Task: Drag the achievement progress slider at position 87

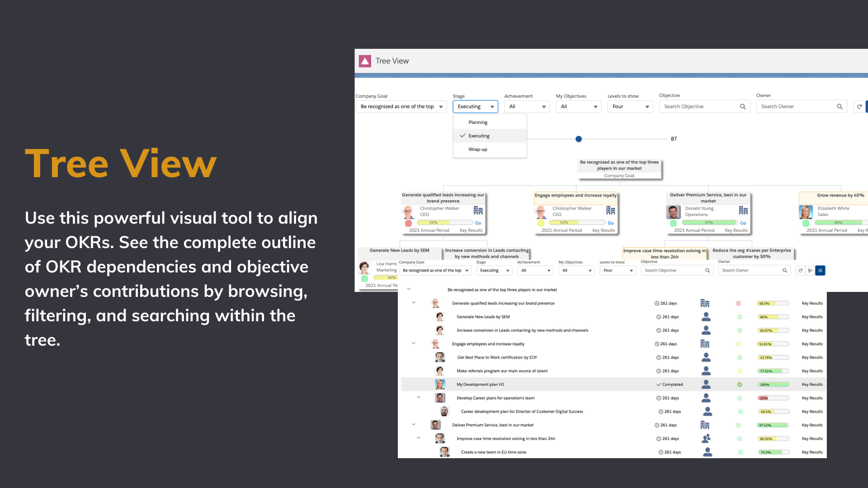Action: click(578, 138)
